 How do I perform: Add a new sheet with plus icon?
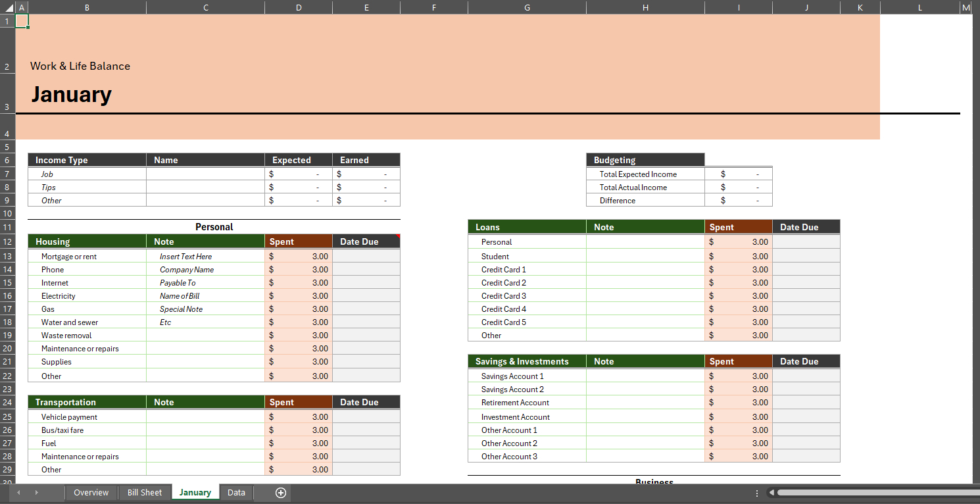click(x=281, y=493)
